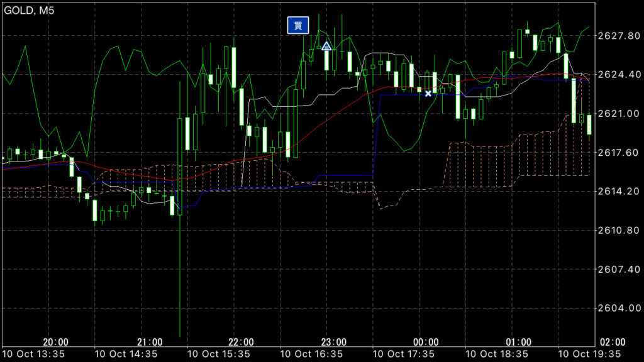Click the GOLD, M5 chart title
The width and height of the screenshot is (644, 362).
click(29, 10)
